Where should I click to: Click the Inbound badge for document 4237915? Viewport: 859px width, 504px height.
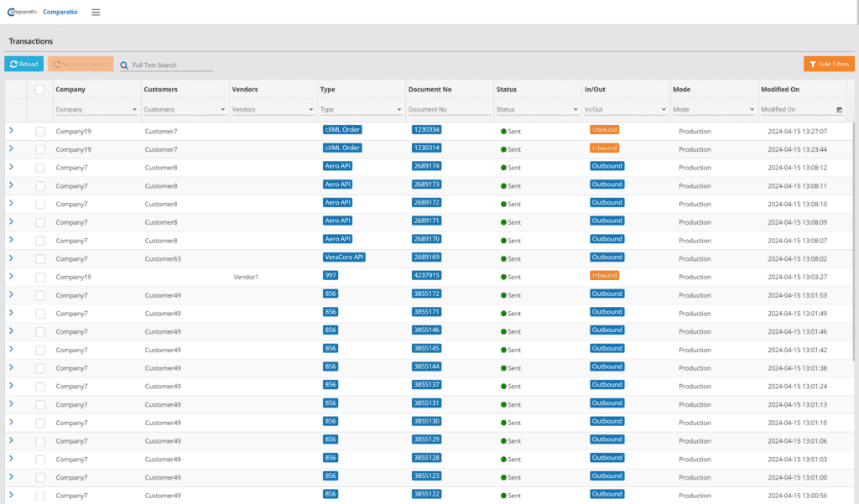coord(604,276)
